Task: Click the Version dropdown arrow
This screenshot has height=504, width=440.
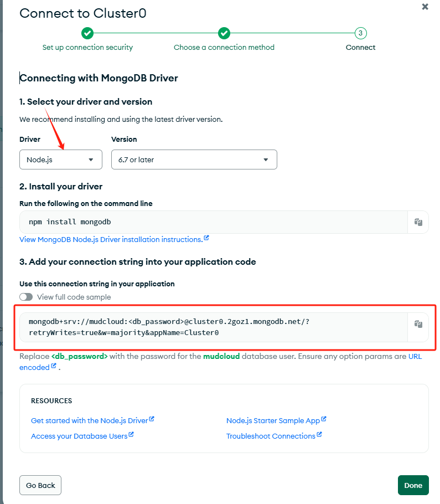Action: 266,160
